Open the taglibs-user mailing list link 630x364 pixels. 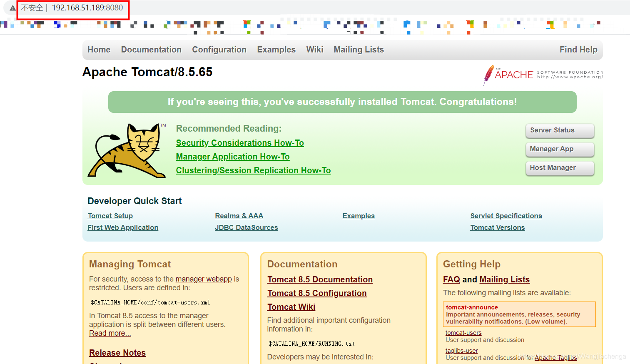[461, 351]
